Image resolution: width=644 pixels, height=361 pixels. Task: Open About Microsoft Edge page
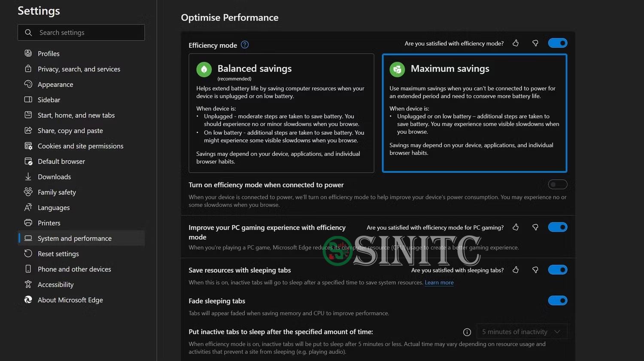click(82, 300)
